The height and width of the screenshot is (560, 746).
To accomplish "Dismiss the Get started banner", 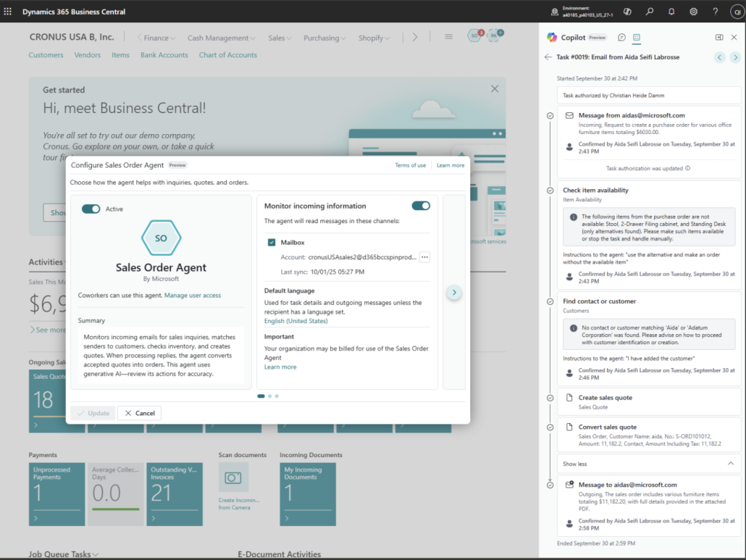I will [x=495, y=88].
